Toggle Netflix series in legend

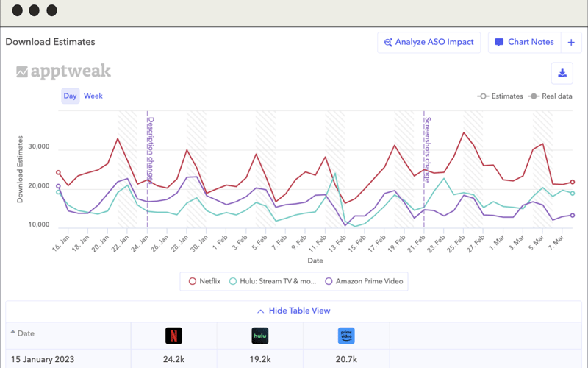point(204,281)
